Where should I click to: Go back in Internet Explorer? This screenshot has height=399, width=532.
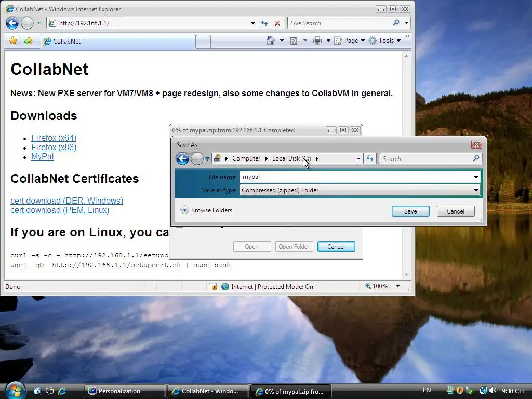point(12,23)
